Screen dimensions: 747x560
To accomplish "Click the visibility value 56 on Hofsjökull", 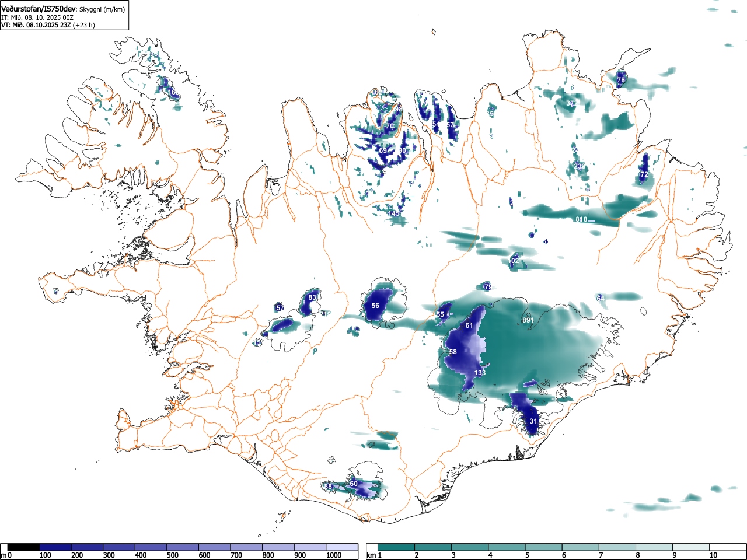I will [x=375, y=306].
